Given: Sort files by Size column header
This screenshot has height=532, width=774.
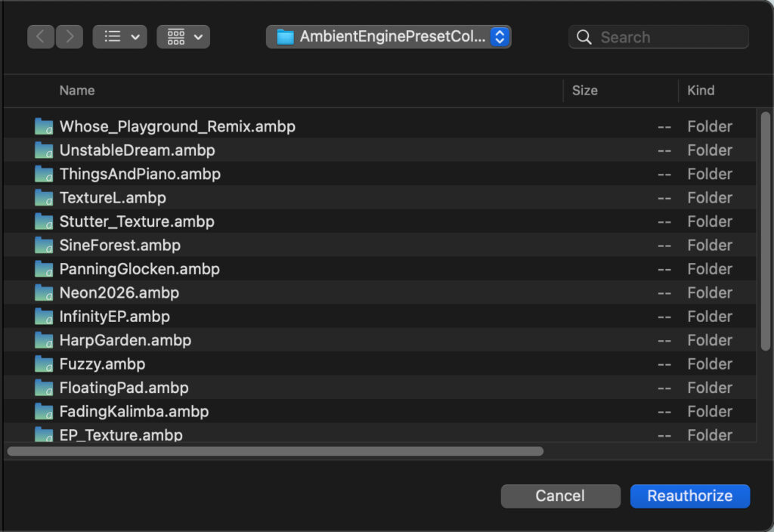Looking at the screenshot, I should point(584,91).
